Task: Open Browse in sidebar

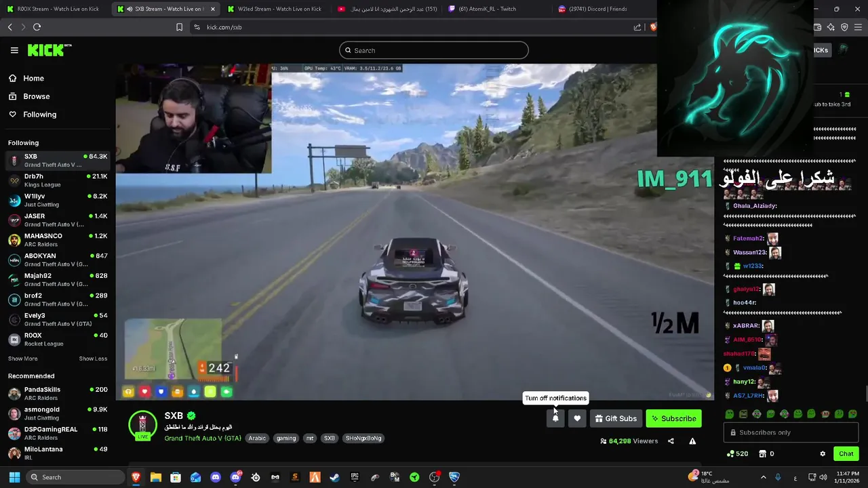Action: (30, 96)
